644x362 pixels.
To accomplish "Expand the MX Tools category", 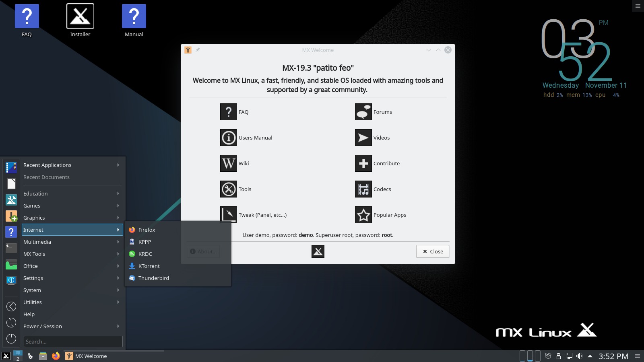I will tap(72, 254).
